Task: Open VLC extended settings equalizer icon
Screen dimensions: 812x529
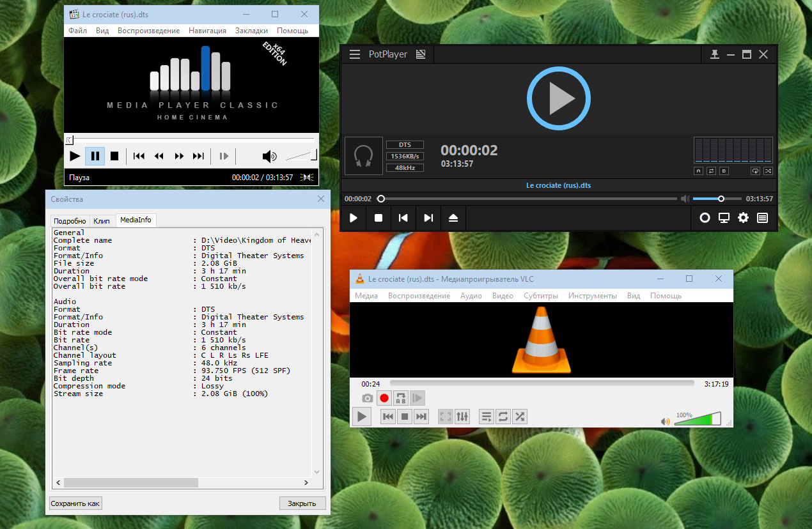Action: coord(462,417)
